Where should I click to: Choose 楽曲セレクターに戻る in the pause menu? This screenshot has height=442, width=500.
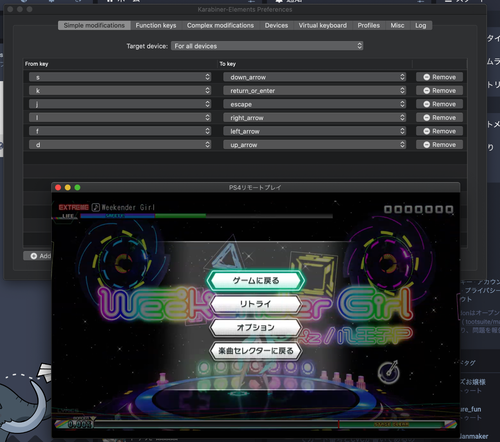(256, 351)
